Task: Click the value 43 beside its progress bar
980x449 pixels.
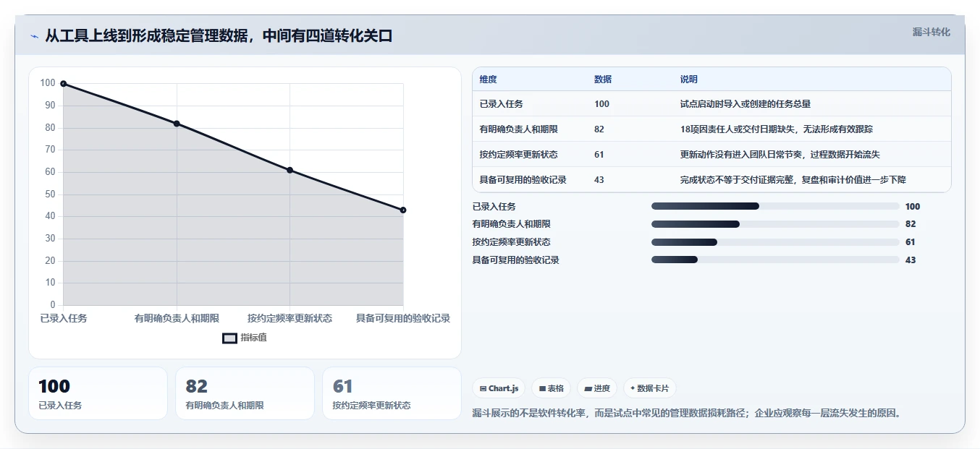Action: [911, 260]
